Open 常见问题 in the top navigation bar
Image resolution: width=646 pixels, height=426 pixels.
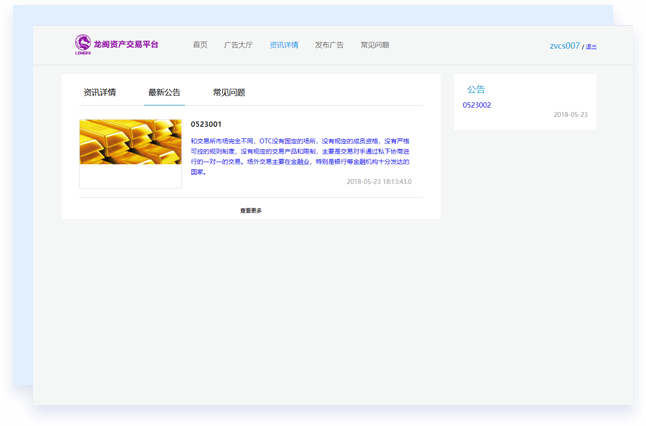pos(375,45)
